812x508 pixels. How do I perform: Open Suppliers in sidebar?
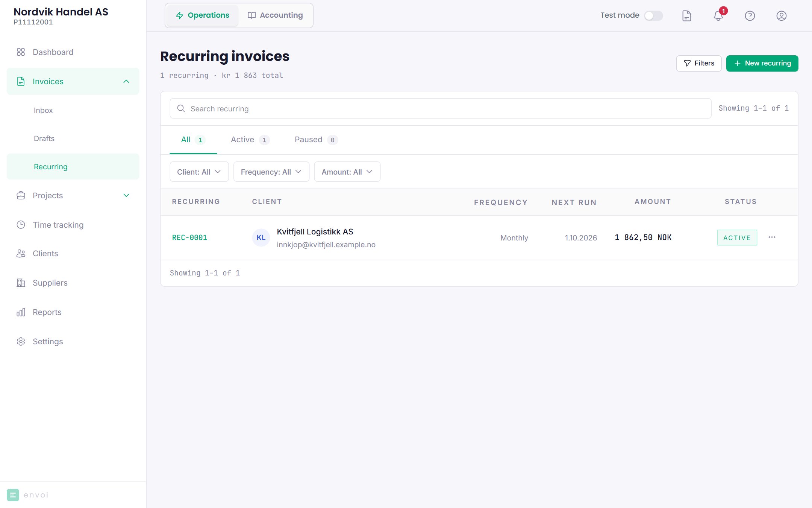click(73, 283)
